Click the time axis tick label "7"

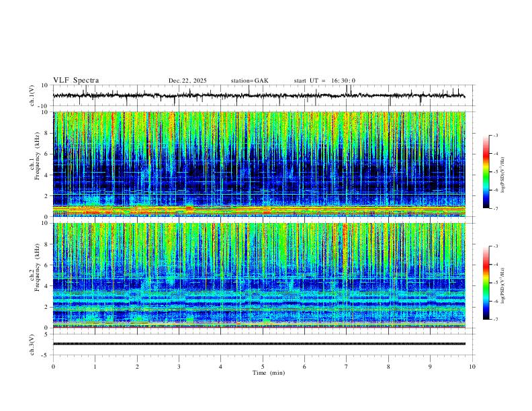[x=347, y=367]
